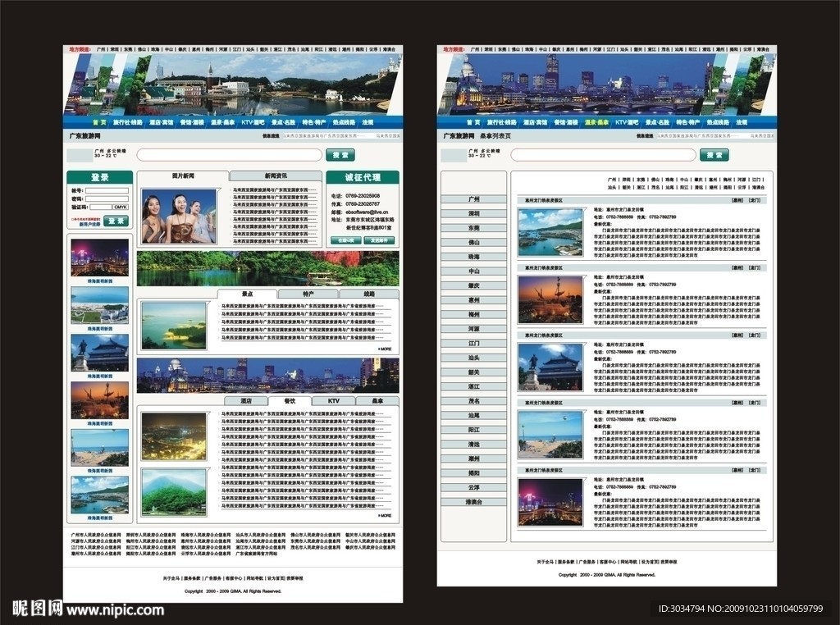The image size is (840, 625).
Task: Open pirate ship photo in second listing
Action: click(x=550, y=299)
